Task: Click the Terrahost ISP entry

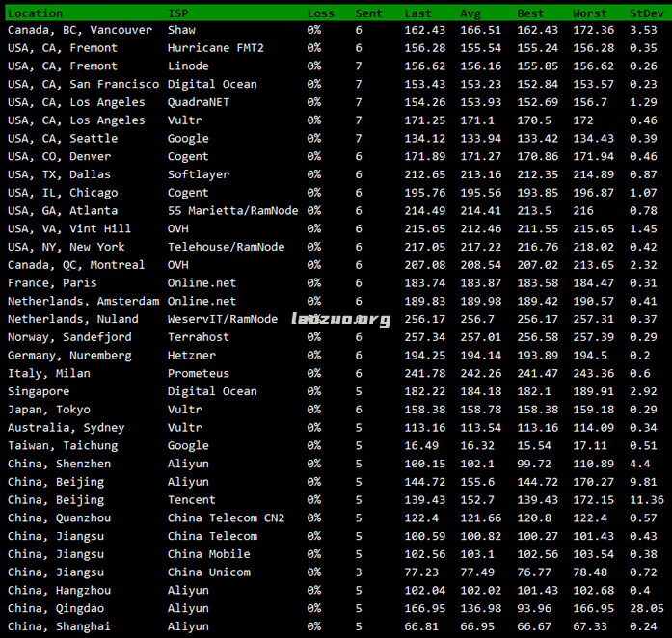Action: (x=199, y=337)
